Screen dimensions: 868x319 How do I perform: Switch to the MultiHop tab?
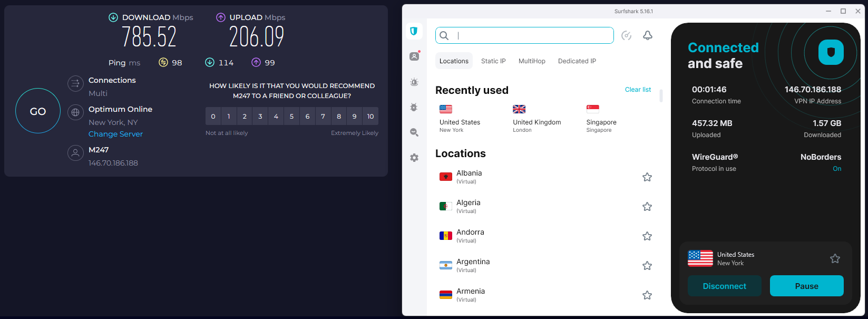532,61
